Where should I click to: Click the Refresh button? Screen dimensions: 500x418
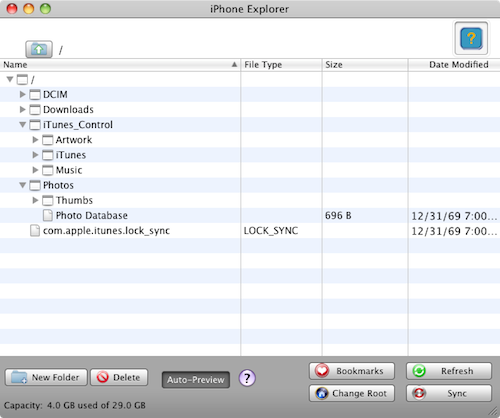tap(449, 371)
